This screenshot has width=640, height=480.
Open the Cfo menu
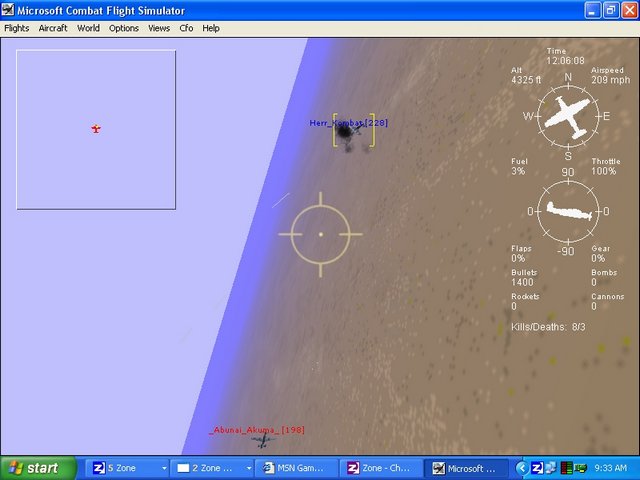[186, 28]
